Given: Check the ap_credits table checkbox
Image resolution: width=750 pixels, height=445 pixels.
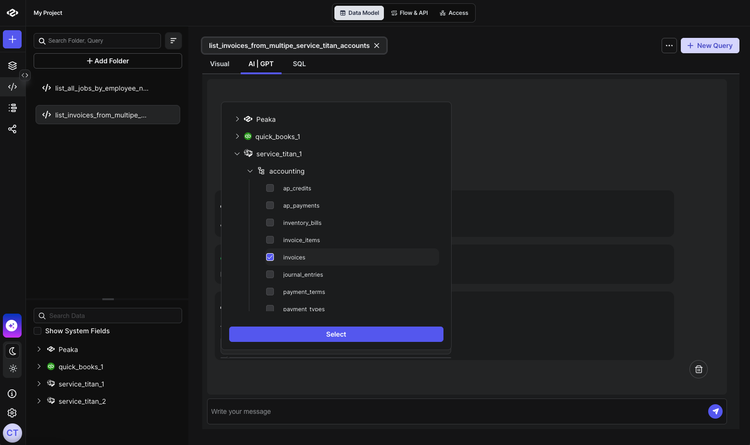Looking at the screenshot, I should [x=270, y=188].
